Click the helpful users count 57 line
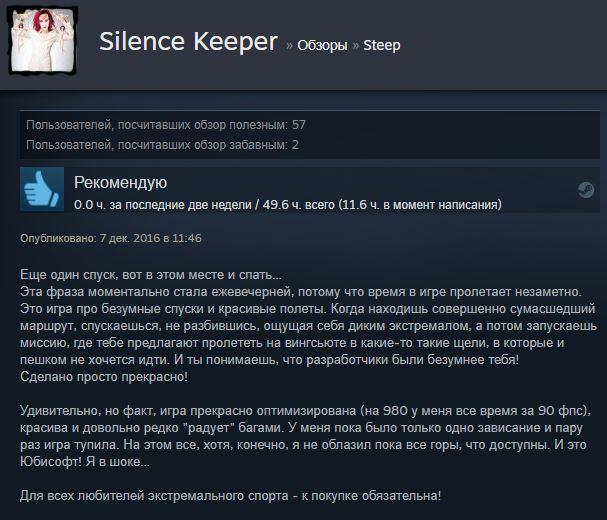607x520 pixels. [x=166, y=125]
